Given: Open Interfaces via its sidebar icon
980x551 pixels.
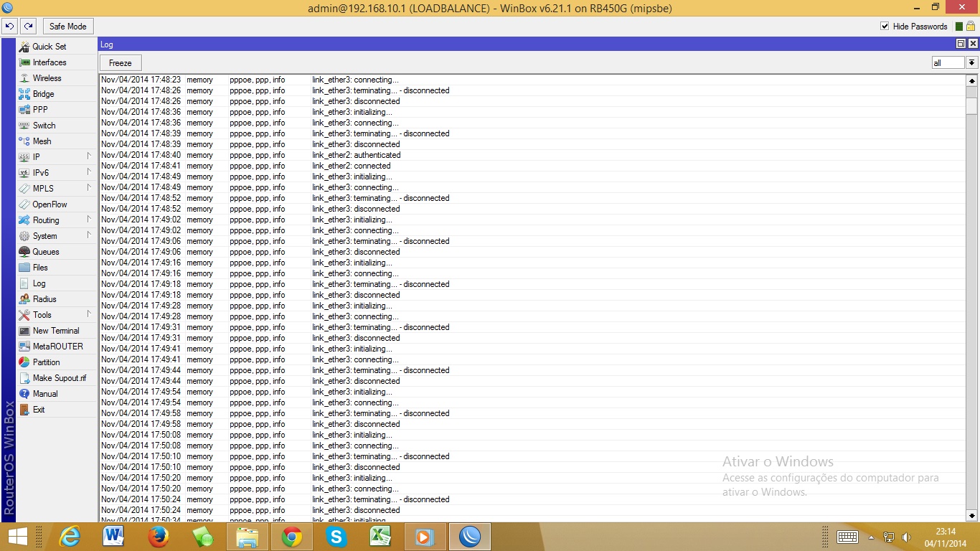Looking at the screenshot, I should tap(24, 62).
